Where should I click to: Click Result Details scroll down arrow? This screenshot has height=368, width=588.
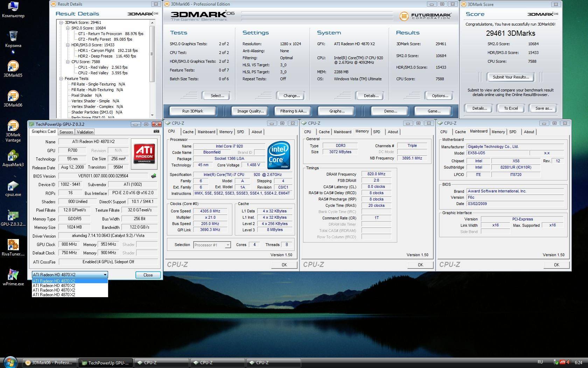coord(152,115)
